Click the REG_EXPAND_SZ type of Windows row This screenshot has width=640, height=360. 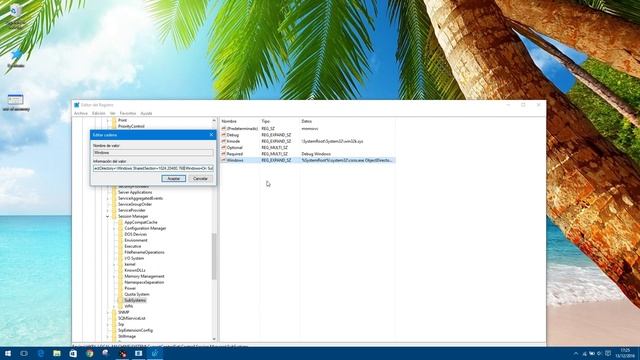(276, 160)
